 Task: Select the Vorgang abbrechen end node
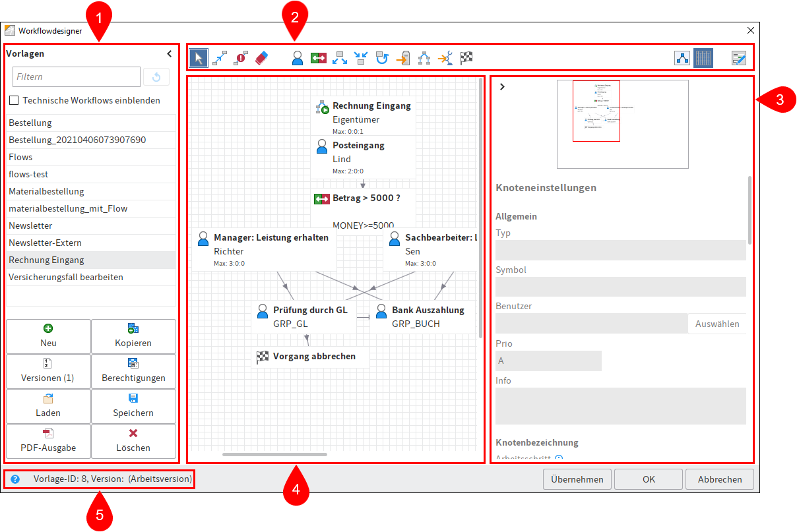[311, 357]
